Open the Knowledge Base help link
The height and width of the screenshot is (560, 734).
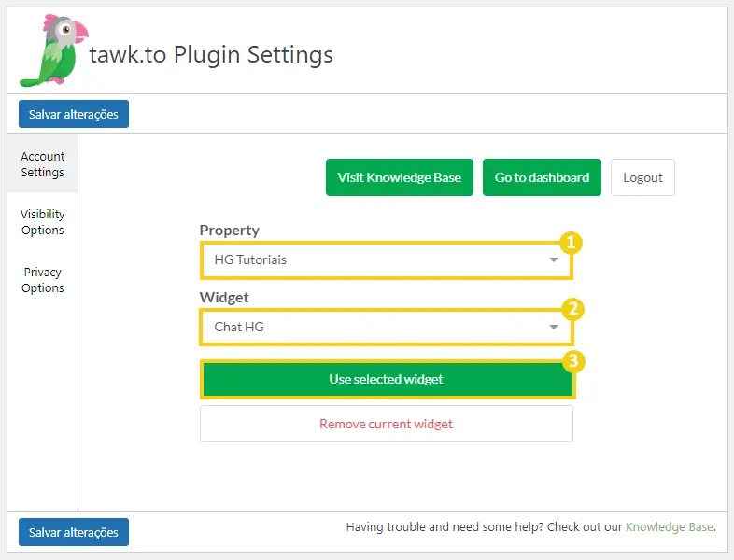click(x=670, y=526)
